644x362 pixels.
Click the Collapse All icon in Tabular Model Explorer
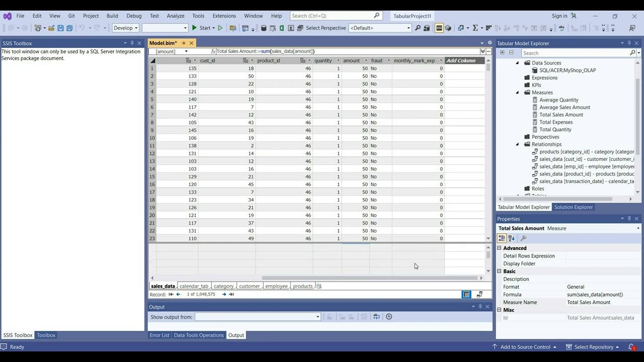[x=511, y=52]
